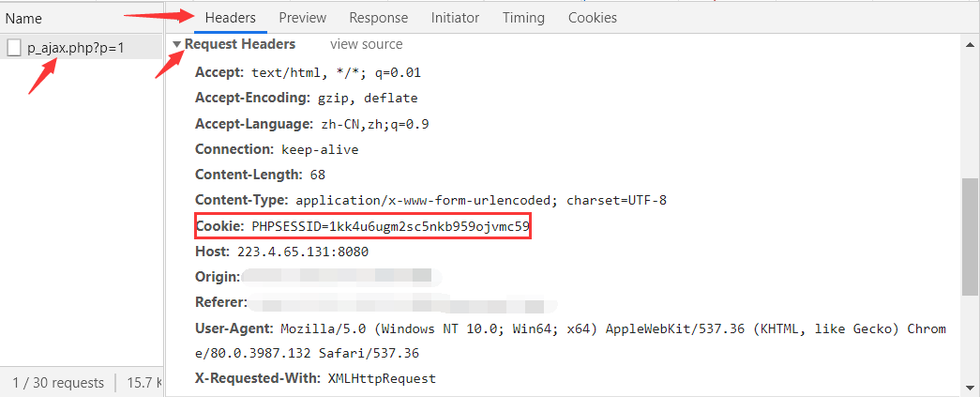Click the 1 / 30 requests status text
The image size is (980, 397).
click(x=58, y=383)
